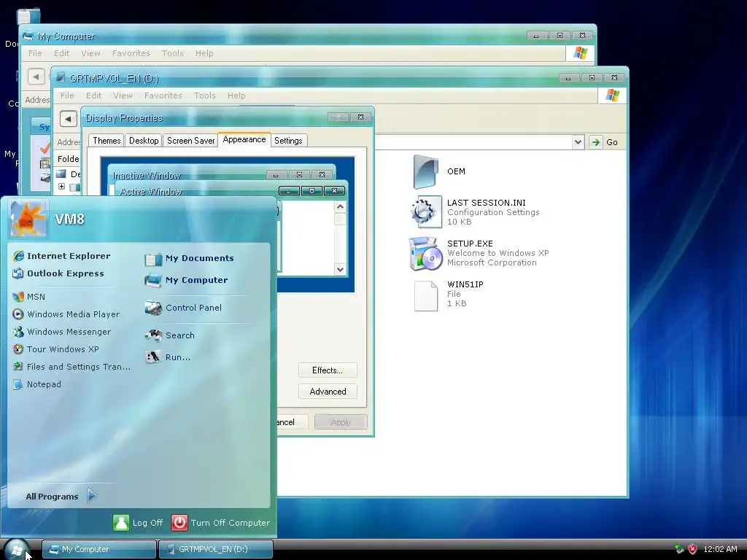Click the Effects... button
Screen dimensions: 747x560
click(x=328, y=370)
